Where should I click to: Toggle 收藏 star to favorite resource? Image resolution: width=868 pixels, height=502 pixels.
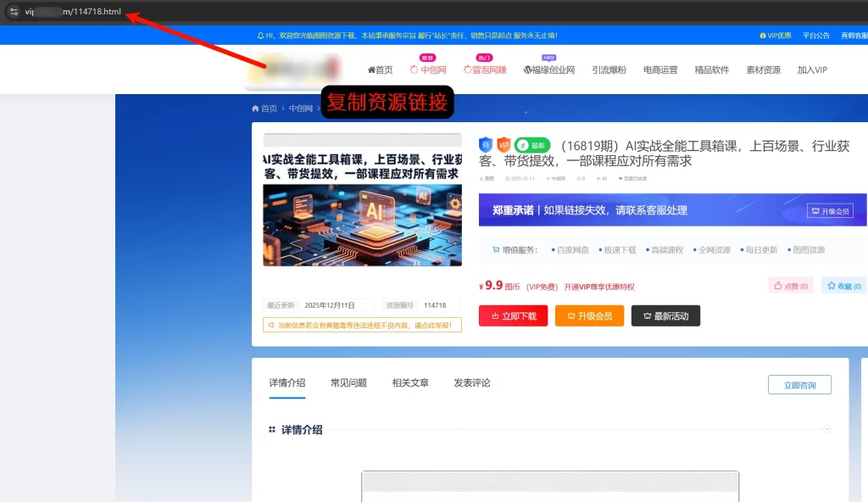click(843, 286)
